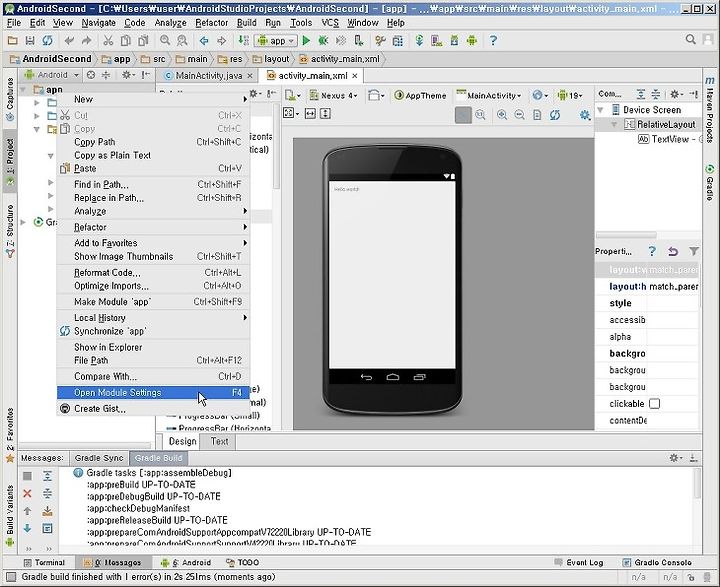Click the Debug app bug icon

pos(323,41)
